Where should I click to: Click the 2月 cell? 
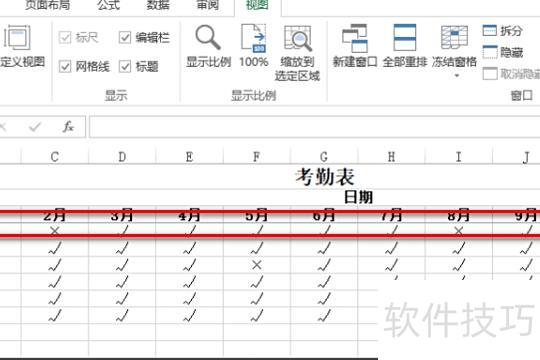pyautogui.click(x=55, y=215)
